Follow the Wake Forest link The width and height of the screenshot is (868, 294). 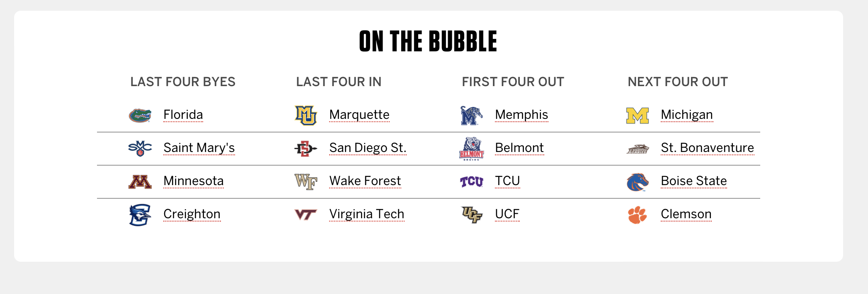[365, 181]
